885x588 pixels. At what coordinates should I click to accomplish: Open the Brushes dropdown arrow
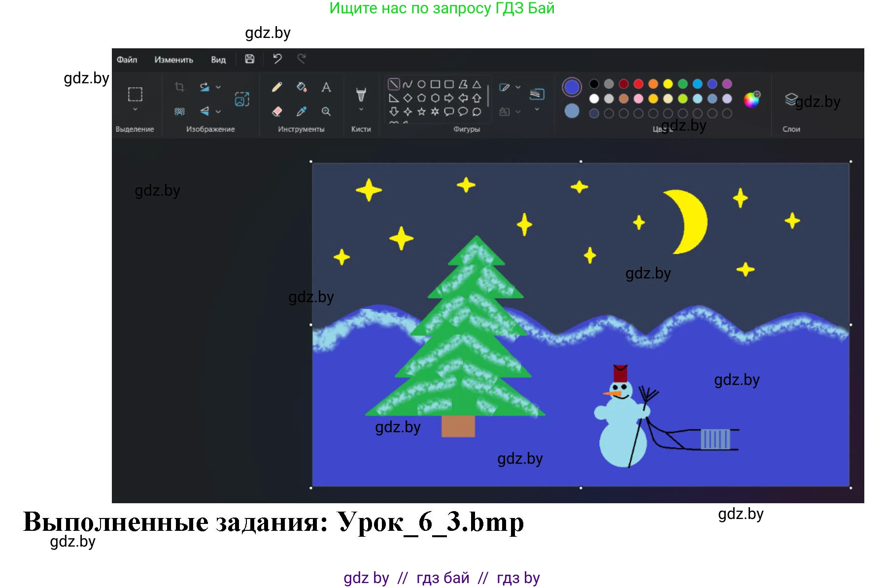click(x=361, y=109)
